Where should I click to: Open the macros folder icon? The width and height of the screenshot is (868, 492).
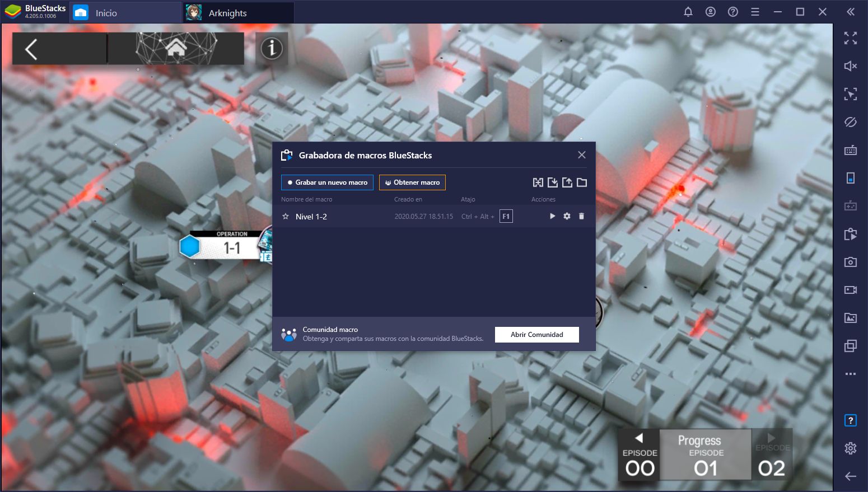[582, 182]
